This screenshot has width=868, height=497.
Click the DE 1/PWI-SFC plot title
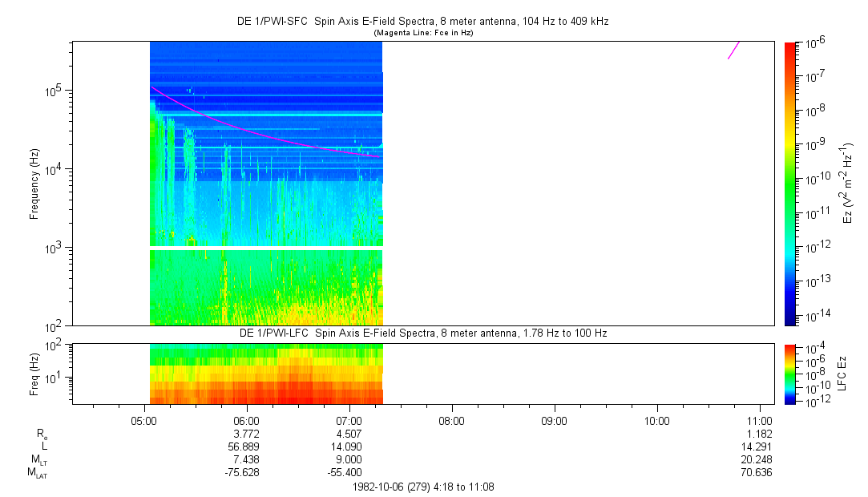426,22
